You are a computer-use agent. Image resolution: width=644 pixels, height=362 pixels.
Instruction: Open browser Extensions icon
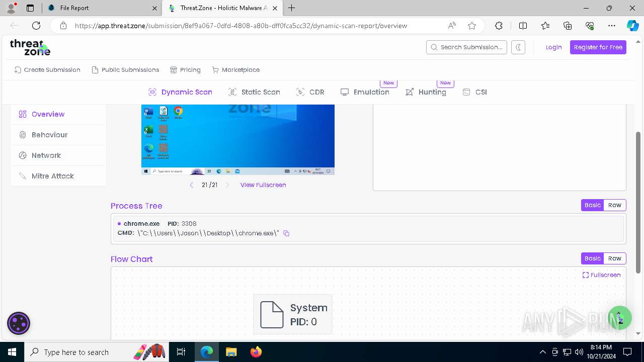(x=499, y=26)
